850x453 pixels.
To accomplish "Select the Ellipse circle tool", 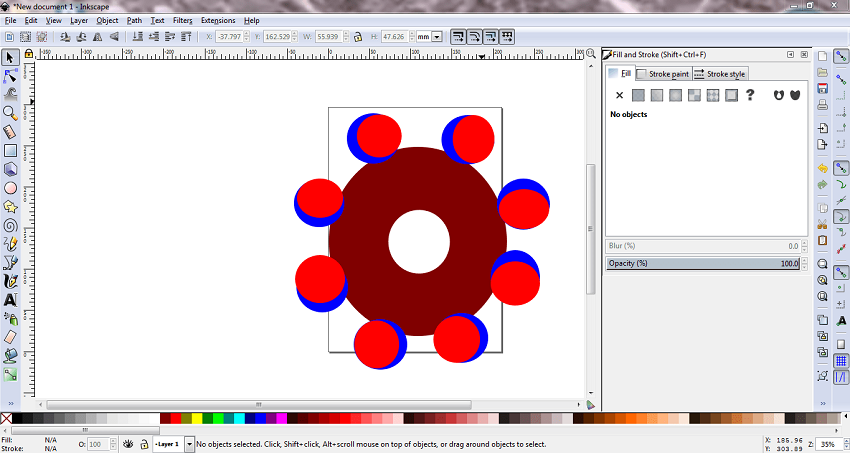I will (10, 188).
